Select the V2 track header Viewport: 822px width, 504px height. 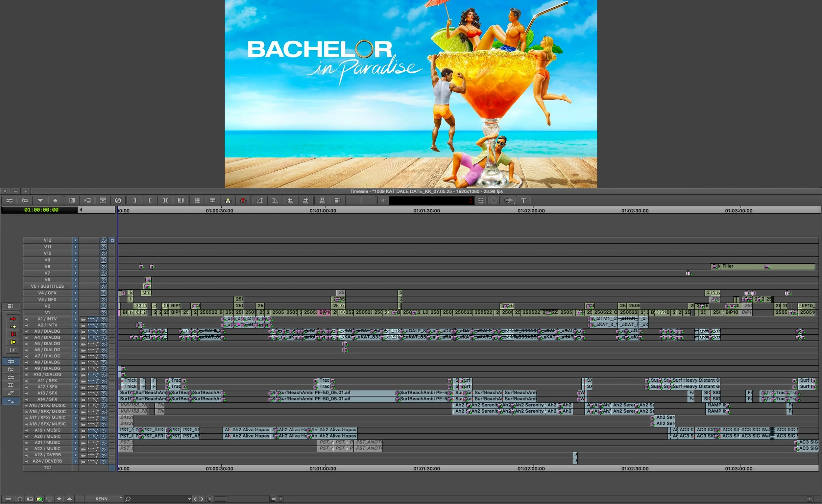47,306
